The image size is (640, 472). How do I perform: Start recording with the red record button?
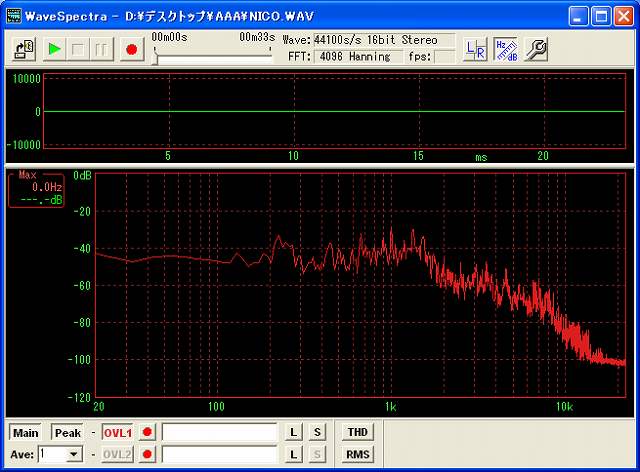tap(131, 49)
